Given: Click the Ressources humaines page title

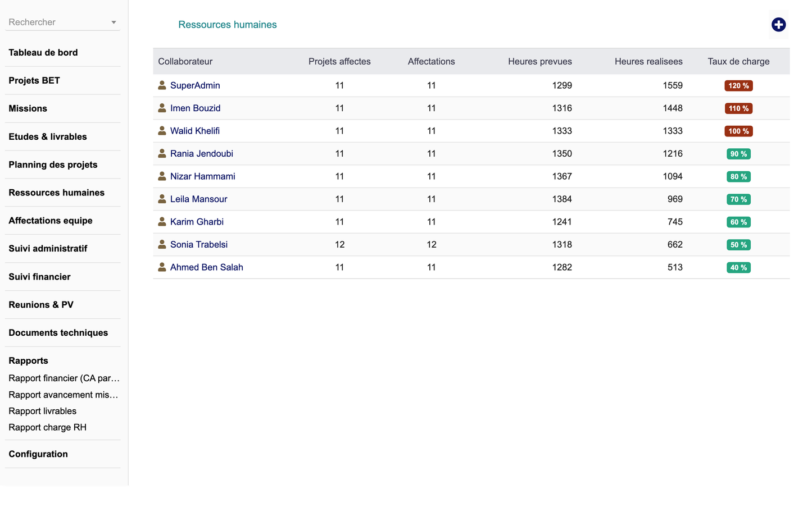Looking at the screenshot, I should click(228, 25).
